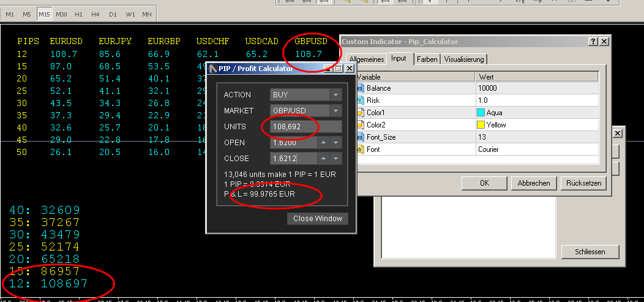This screenshot has width=644, height=302.
Task: Click the Wert column header
Action: click(537, 77)
